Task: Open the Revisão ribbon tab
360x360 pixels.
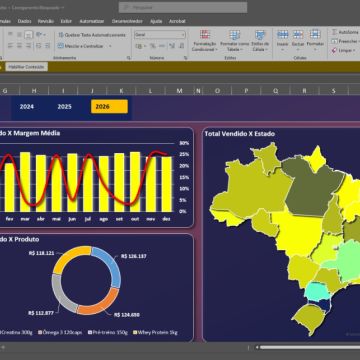Action: click(x=46, y=21)
